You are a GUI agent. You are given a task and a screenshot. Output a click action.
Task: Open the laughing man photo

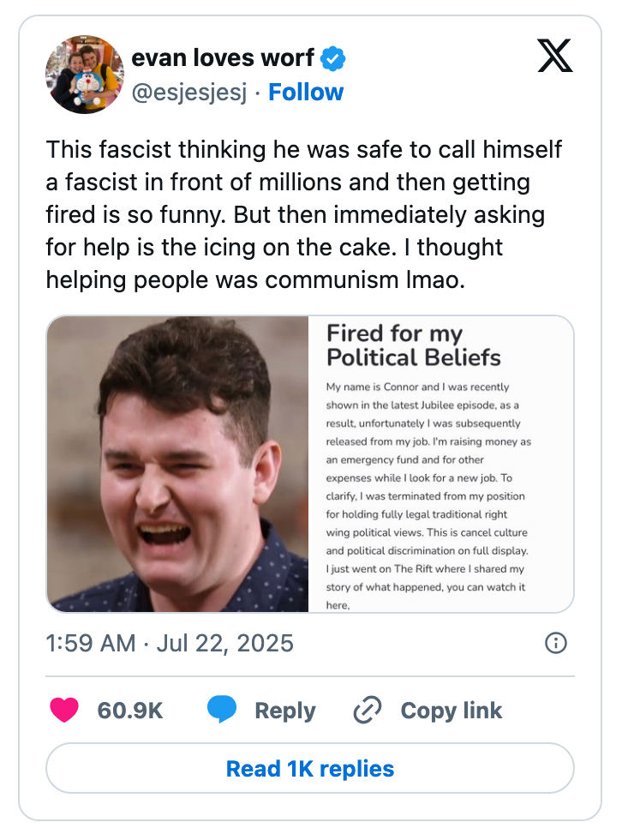(x=178, y=464)
